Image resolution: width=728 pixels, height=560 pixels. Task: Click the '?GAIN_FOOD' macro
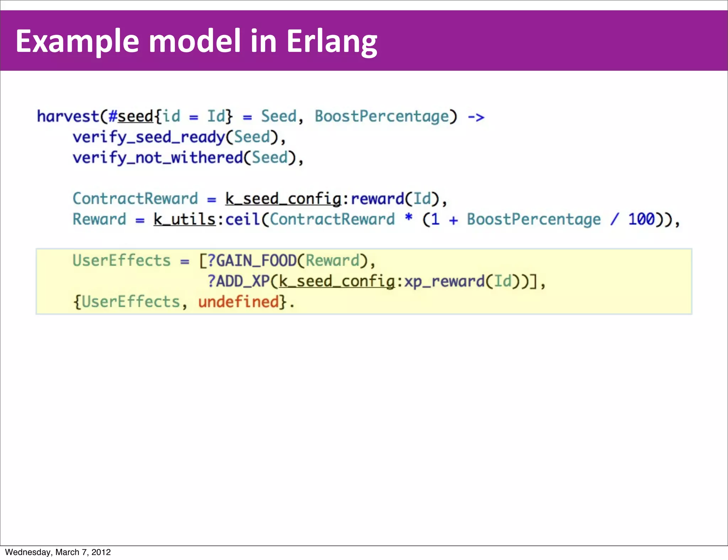252,261
